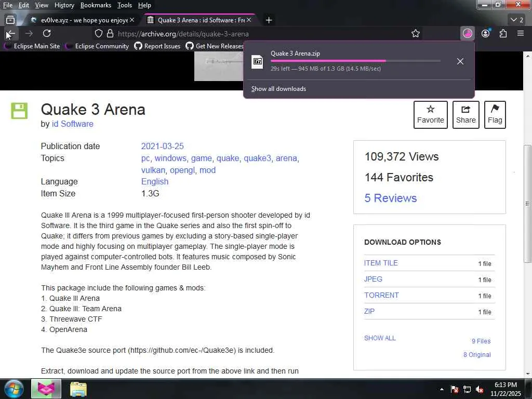Show hidden system tray icons arrow
This screenshot has height=399, width=532.
(442, 389)
